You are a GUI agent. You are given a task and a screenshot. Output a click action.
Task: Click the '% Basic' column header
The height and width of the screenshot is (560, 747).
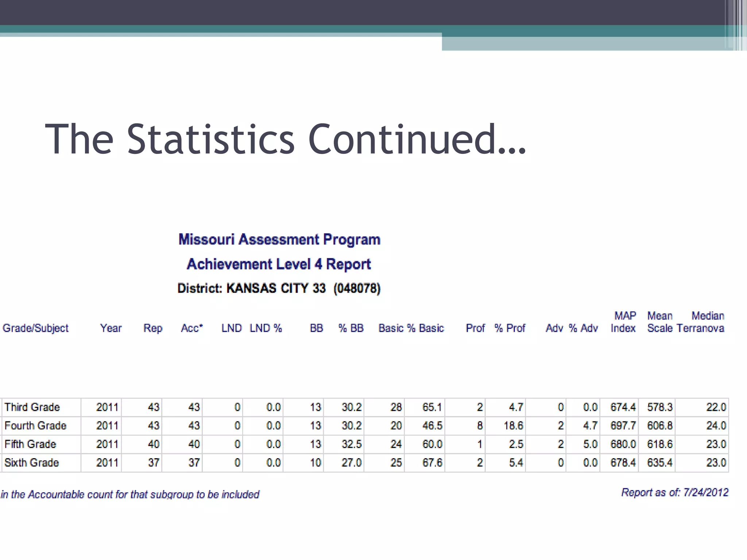click(x=426, y=328)
